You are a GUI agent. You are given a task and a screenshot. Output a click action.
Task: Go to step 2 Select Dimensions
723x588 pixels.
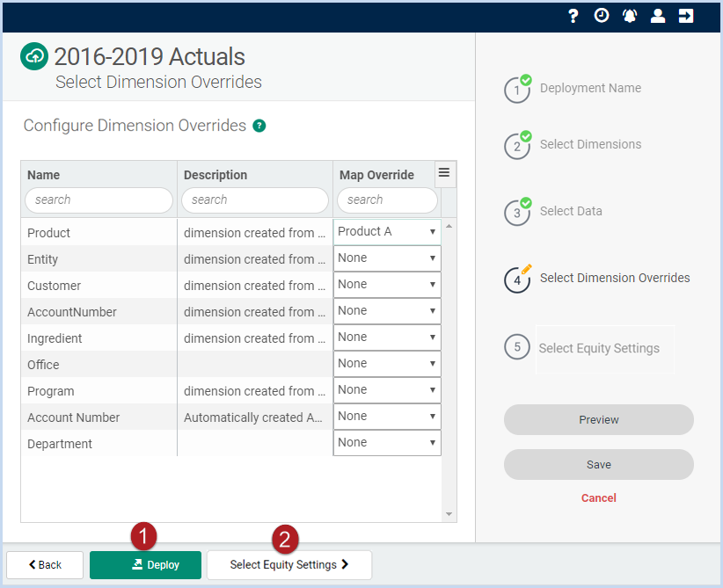(573, 145)
